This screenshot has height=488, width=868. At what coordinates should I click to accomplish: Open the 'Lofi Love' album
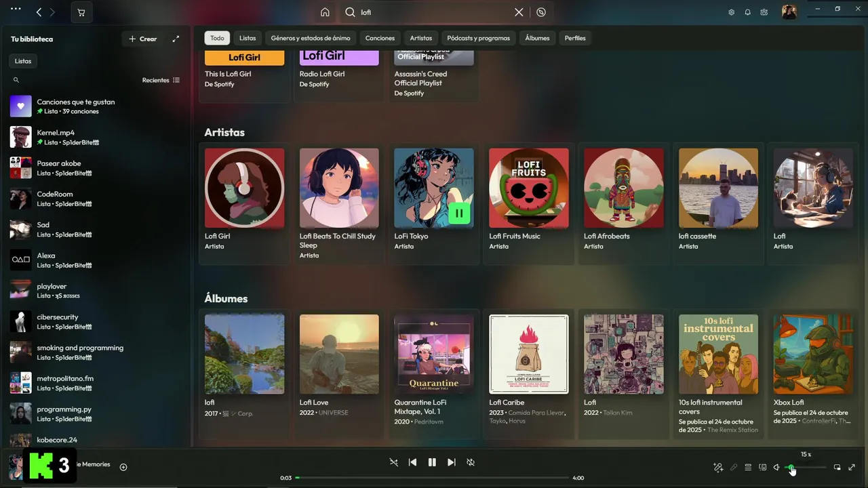(x=339, y=373)
